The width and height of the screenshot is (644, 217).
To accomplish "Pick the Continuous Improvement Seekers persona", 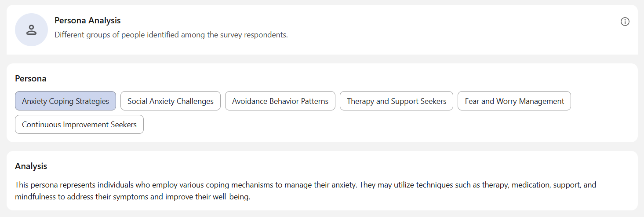I will [79, 124].
